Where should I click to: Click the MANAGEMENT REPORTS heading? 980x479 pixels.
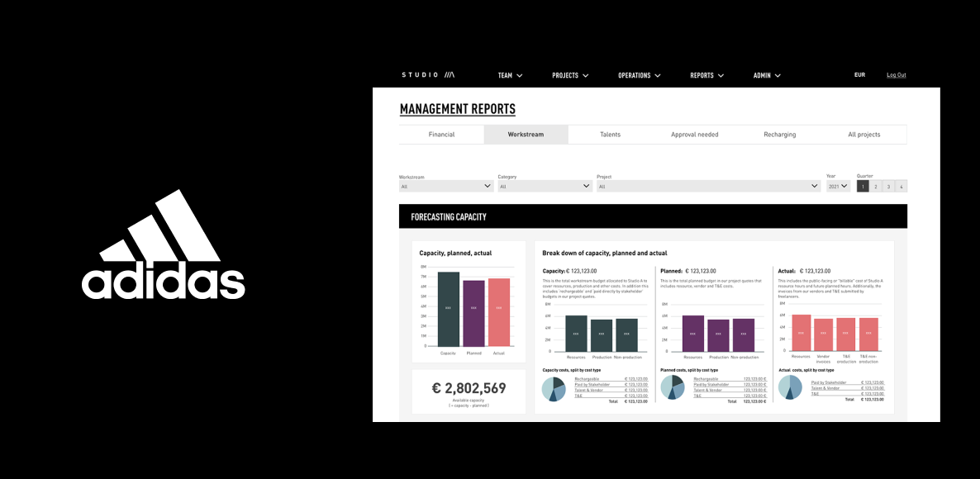coord(458,109)
